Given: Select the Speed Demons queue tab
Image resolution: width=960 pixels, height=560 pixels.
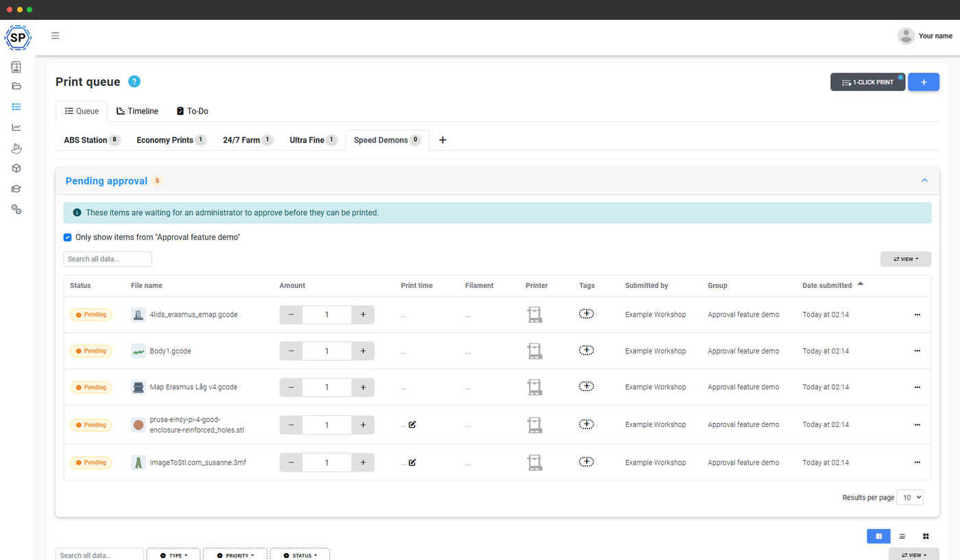Looking at the screenshot, I should pos(387,140).
